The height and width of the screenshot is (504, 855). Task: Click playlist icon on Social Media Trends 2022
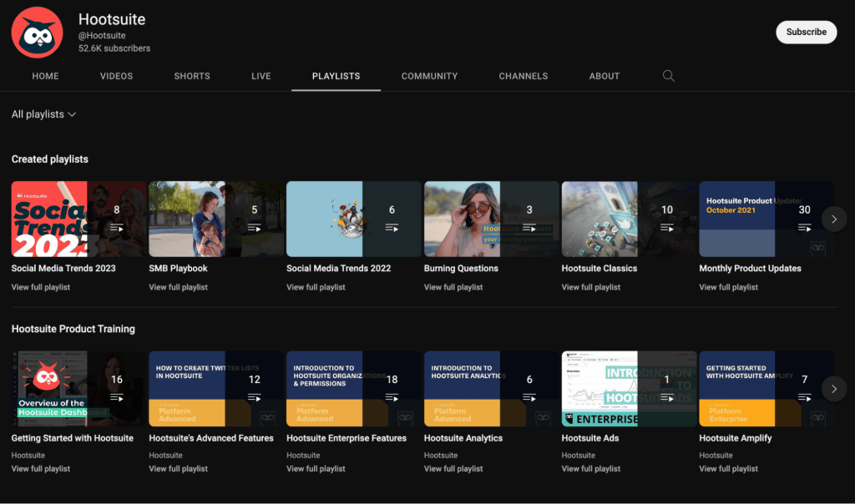[392, 228]
